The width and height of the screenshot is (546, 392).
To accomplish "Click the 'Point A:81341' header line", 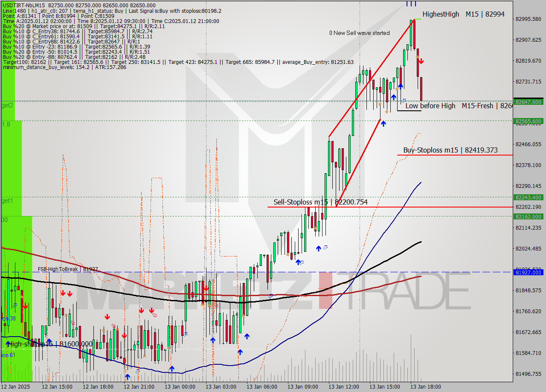I will coord(58,16).
